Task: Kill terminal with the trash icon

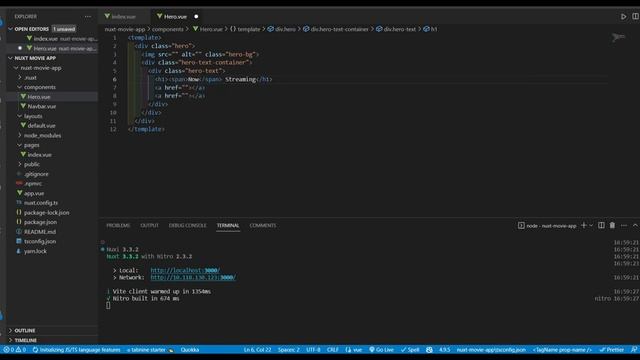Action: tap(612, 225)
